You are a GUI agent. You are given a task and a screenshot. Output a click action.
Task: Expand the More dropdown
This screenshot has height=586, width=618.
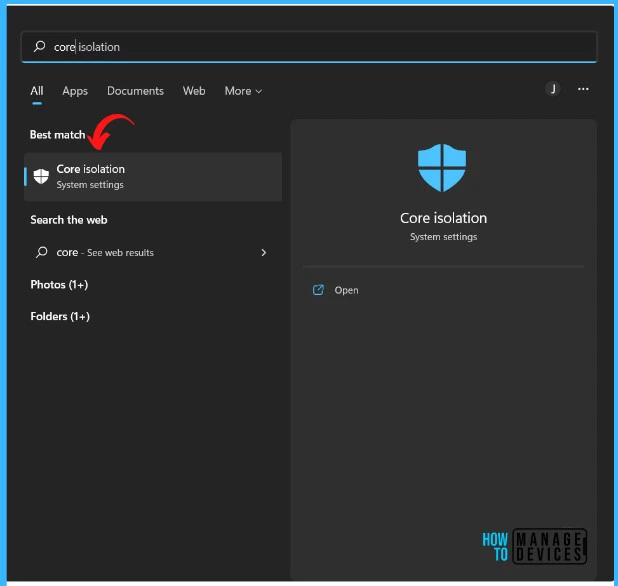point(243,91)
